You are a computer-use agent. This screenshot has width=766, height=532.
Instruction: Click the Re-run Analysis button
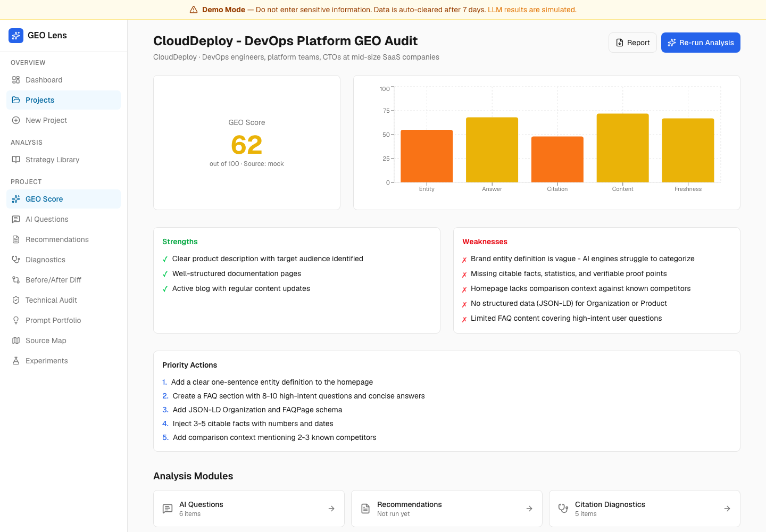(x=701, y=43)
